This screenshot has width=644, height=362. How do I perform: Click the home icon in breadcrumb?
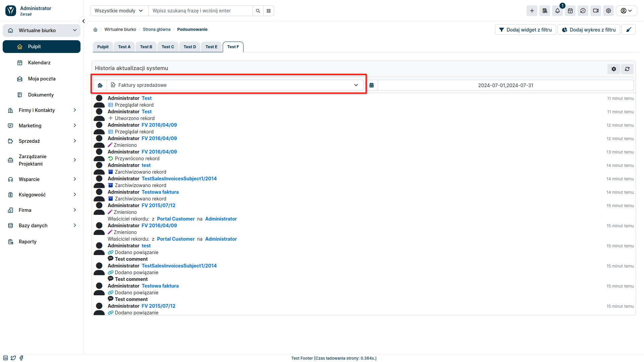click(x=95, y=29)
